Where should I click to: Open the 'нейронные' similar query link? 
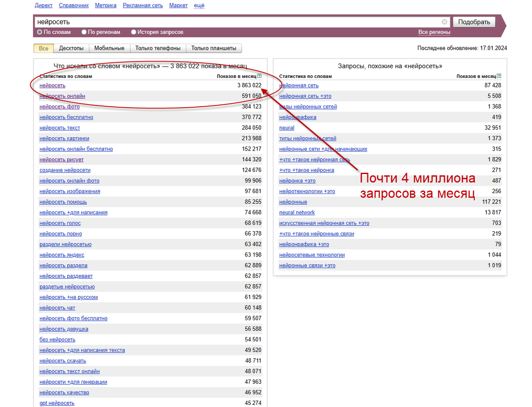pos(293,202)
